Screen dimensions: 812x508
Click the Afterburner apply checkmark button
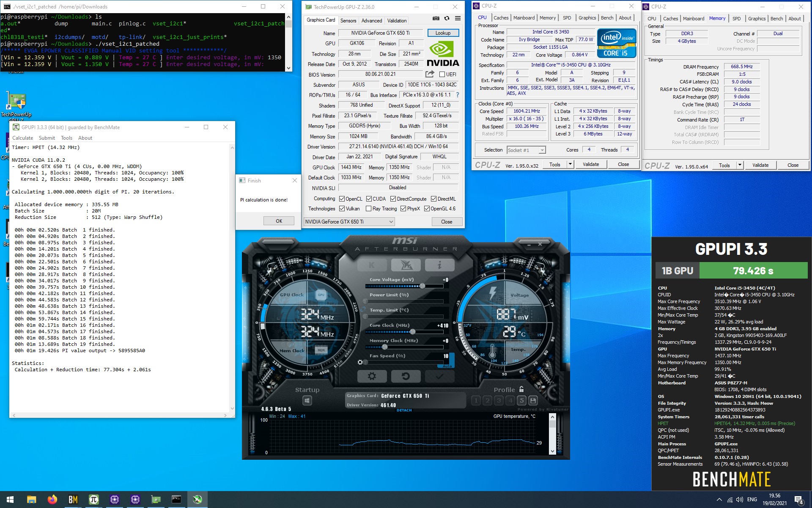(x=440, y=376)
